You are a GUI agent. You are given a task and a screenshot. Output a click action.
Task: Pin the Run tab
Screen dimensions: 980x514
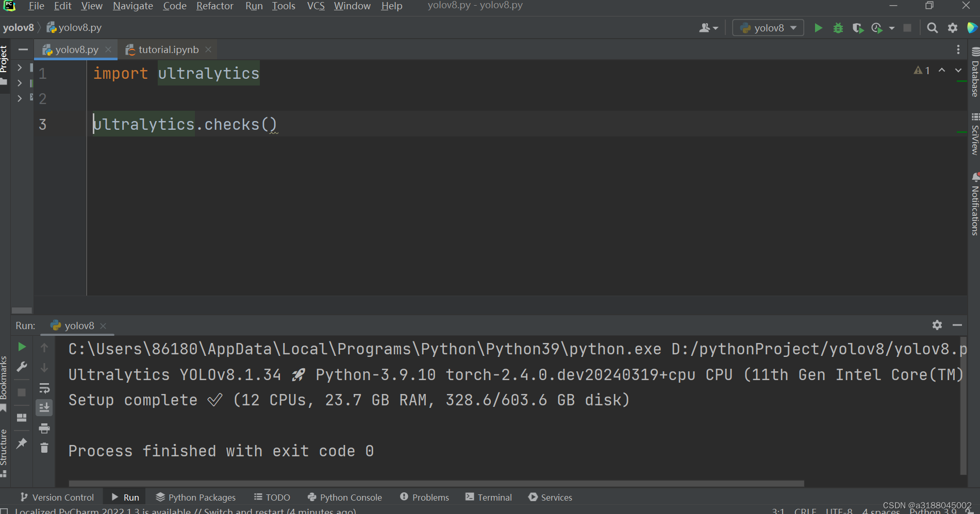pyautogui.click(x=22, y=443)
